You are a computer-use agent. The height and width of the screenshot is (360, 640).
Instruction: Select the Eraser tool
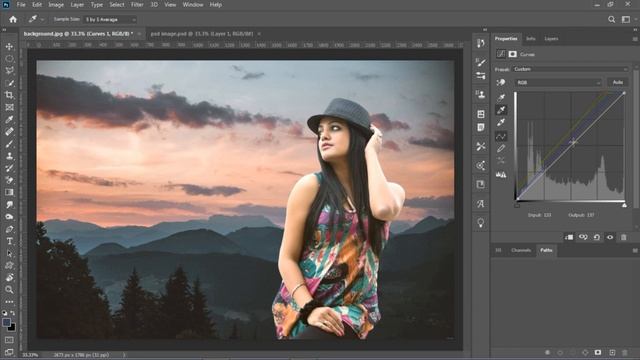click(x=9, y=180)
